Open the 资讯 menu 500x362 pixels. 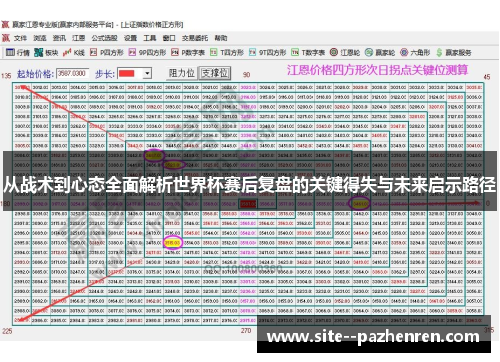tap(59, 38)
